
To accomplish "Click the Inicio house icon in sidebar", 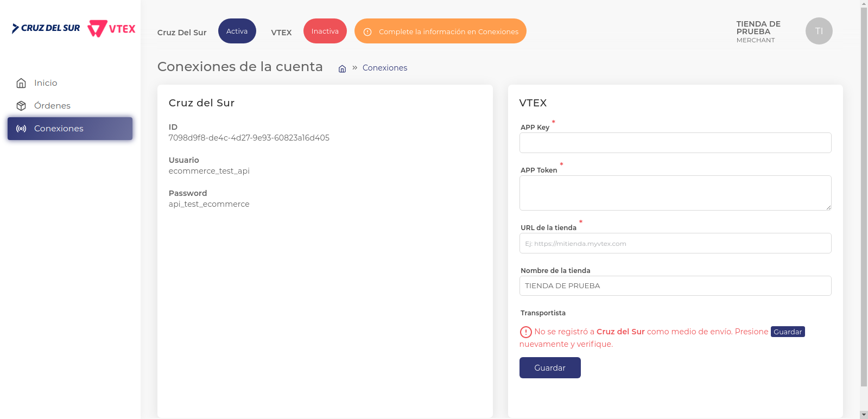I will click(x=21, y=83).
